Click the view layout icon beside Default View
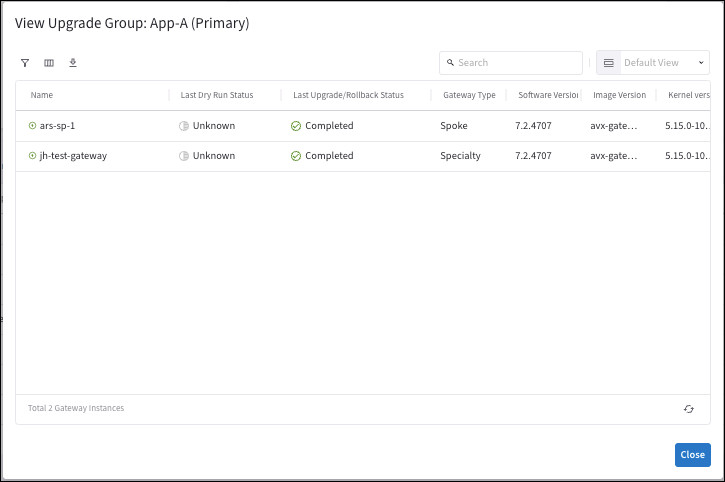Image resolution: width=725 pixels, height=482 pixels. [x=608, y=63]
